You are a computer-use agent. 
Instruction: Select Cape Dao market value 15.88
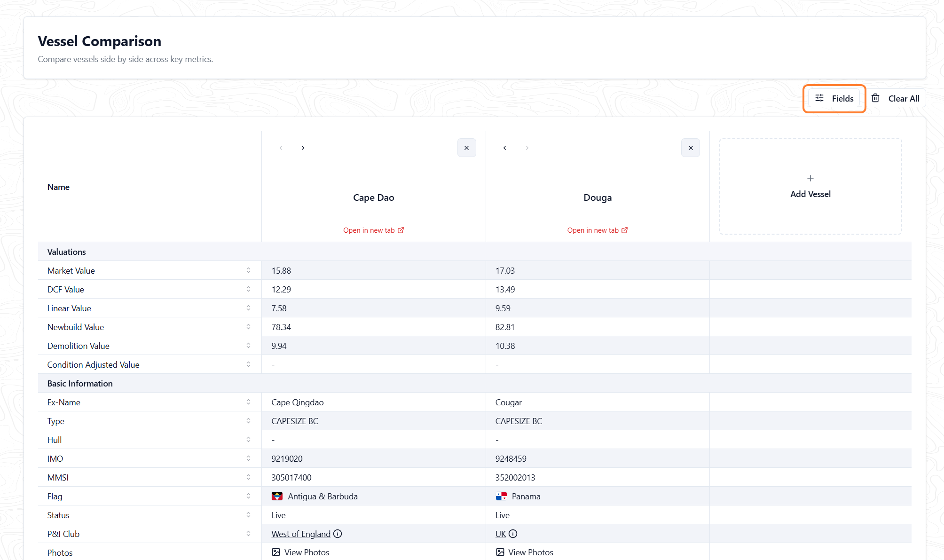[281, 270]
